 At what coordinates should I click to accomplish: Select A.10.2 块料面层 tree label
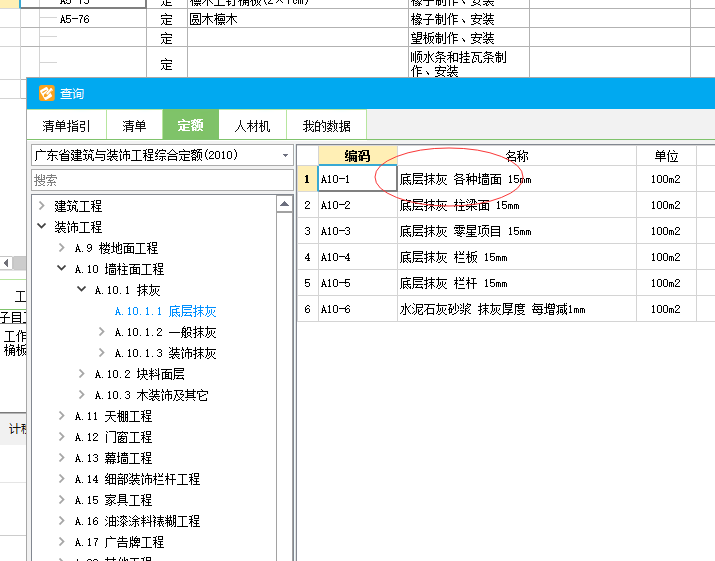pos(140,374)
